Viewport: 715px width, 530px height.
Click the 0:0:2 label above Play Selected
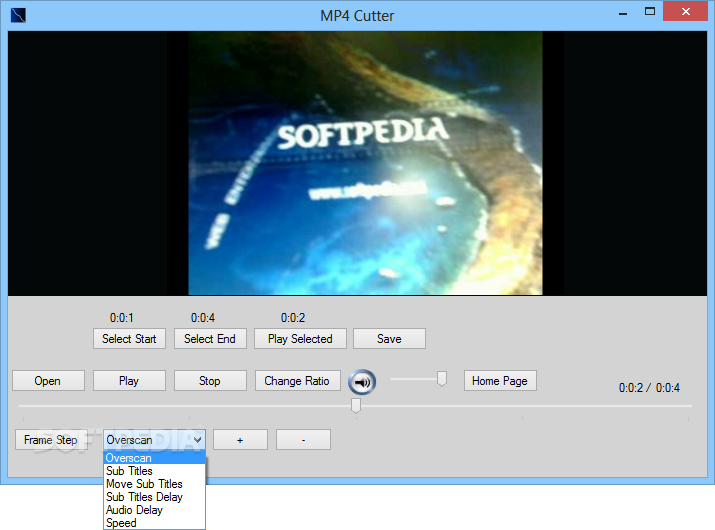pos(293,318)
